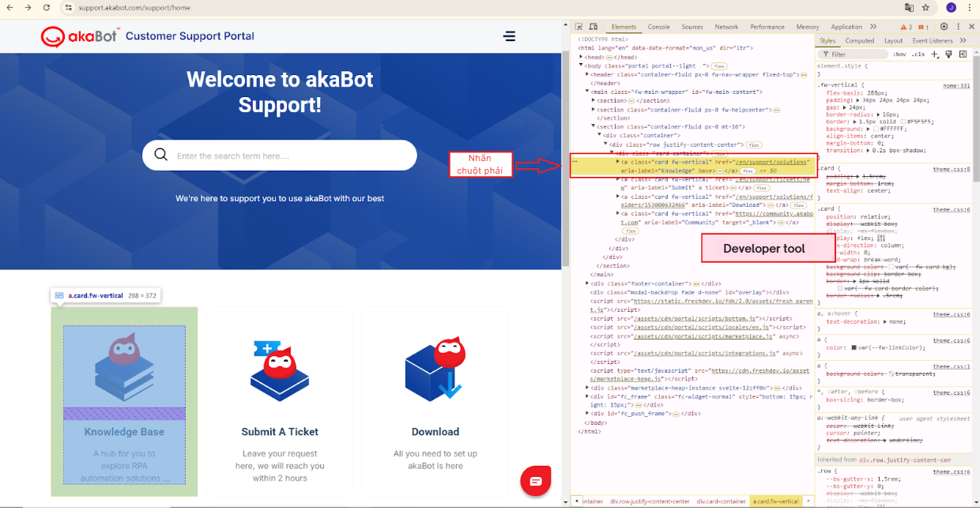980x514 pixels.
Task: Open the Submit A Ticket card
Action: pos(280,402)
